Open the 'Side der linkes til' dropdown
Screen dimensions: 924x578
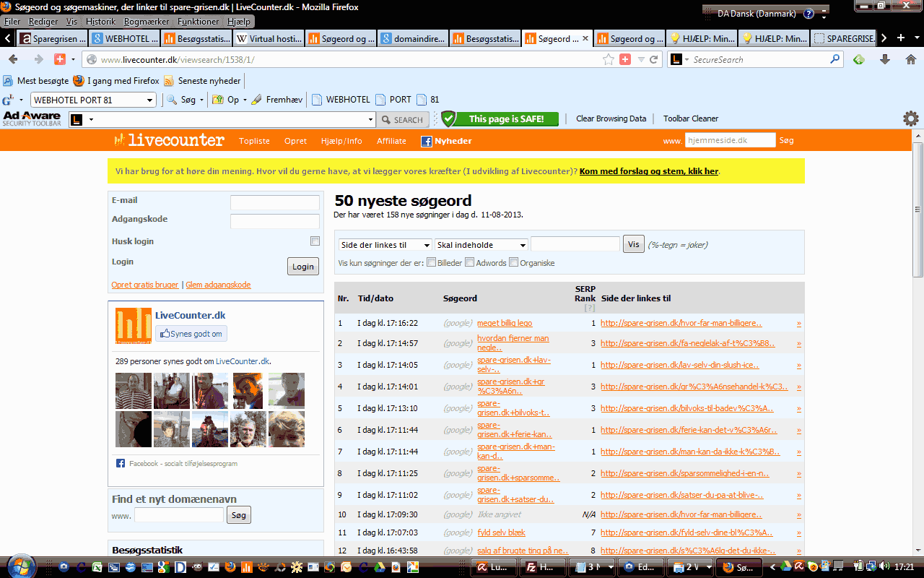(385, 245)
